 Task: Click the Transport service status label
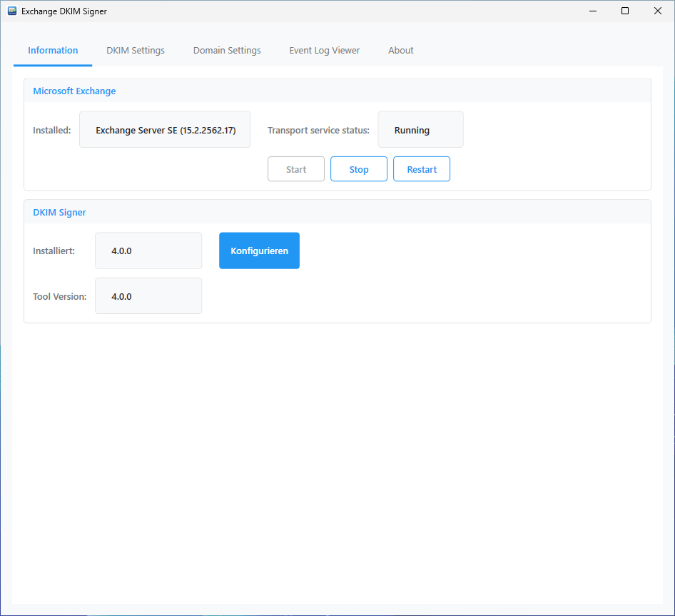(318, 130)
